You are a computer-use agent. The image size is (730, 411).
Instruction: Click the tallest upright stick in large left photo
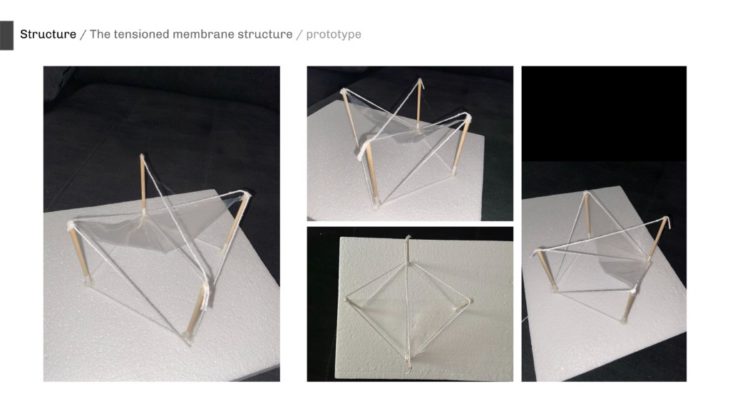tap(142, 185)
